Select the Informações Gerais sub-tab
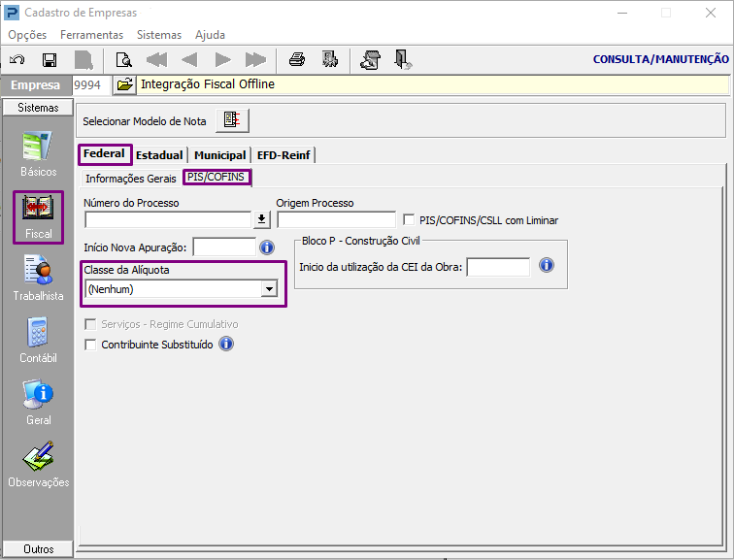The height and width of the screenshot is (560, 734). [x=131, y=179]
